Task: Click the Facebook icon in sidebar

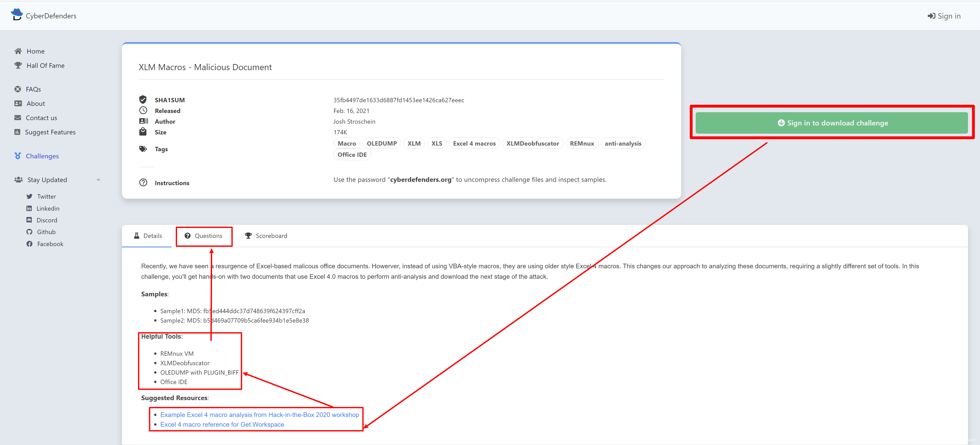Action: (29, 244)
